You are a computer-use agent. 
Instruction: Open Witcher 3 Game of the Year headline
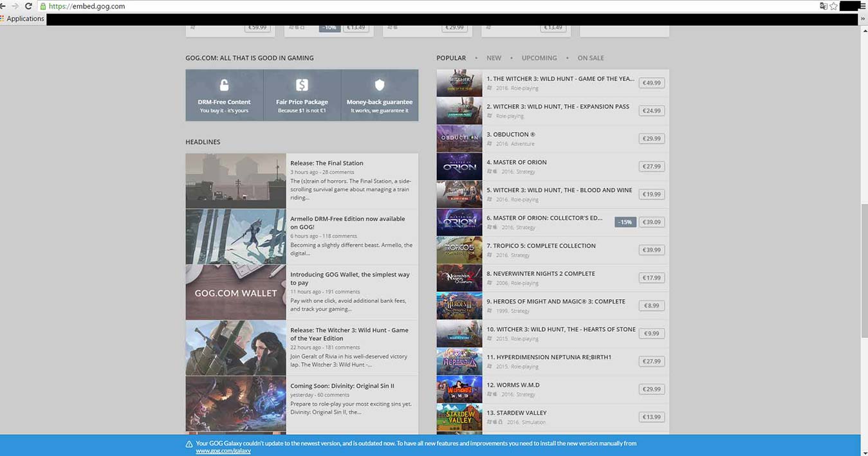pyautogui.click(x=349, y=334)
